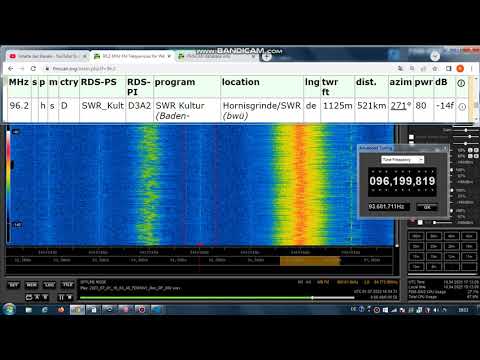The image size is (480, 360).
Task: Tune to the strong orange signal on waterfall
Action: tap(301, 185)
